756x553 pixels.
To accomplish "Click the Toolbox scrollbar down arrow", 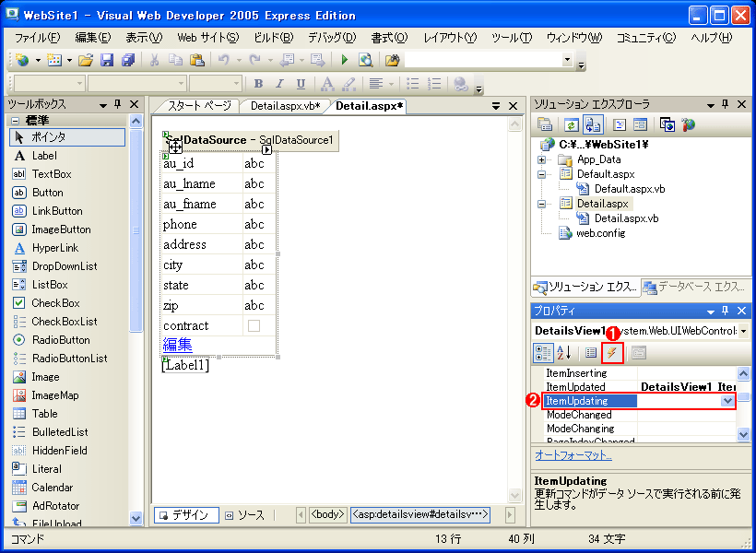I will (136, 519).
